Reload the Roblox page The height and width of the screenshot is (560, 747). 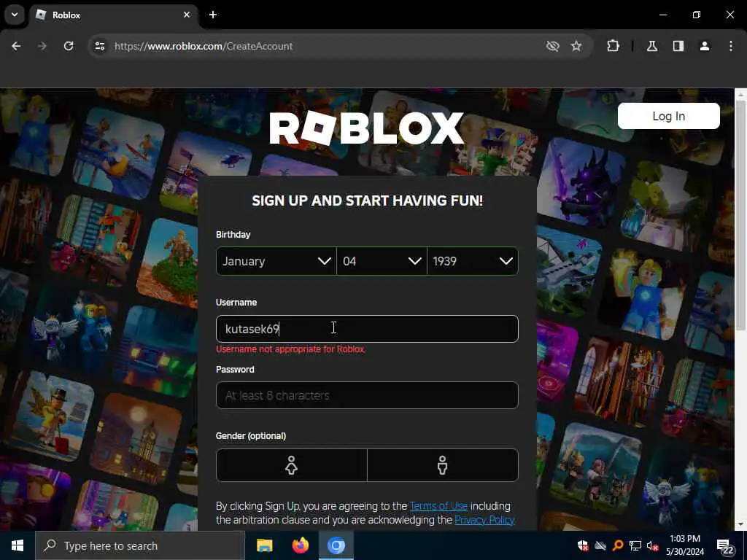pyautogui.click(x=69, y=46)
